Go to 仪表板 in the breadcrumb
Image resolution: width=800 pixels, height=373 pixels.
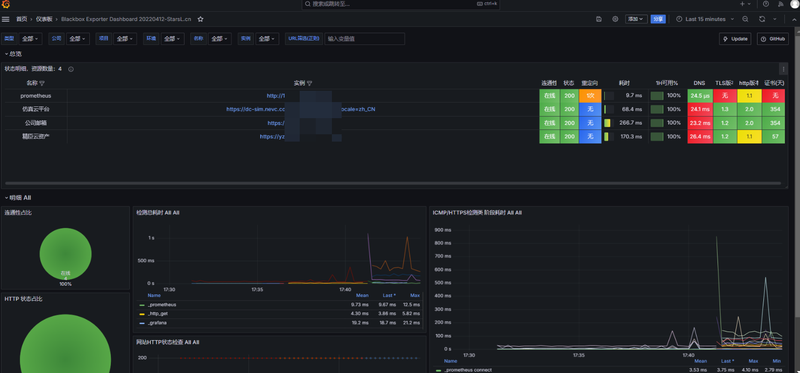point(43,19)
